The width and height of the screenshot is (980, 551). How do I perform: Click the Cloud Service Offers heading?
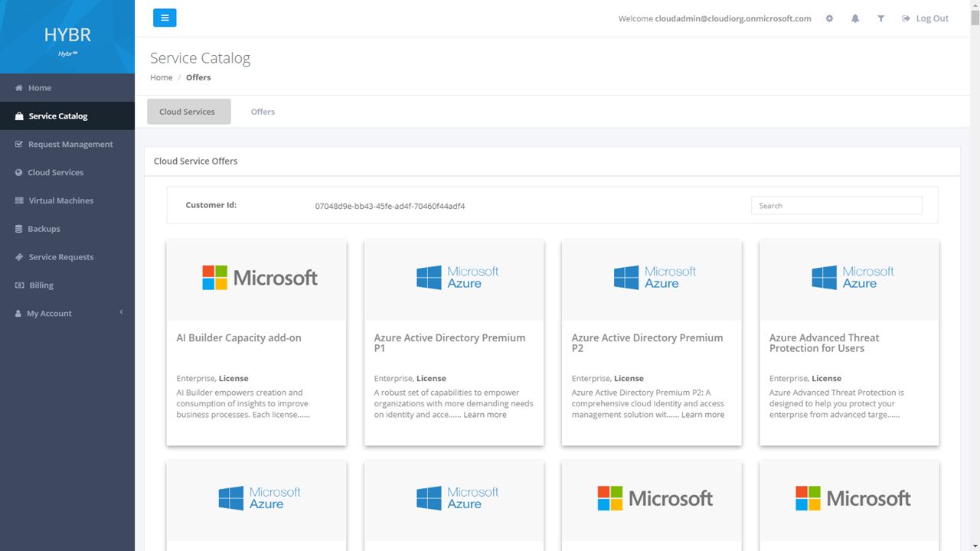click(195, 161)
